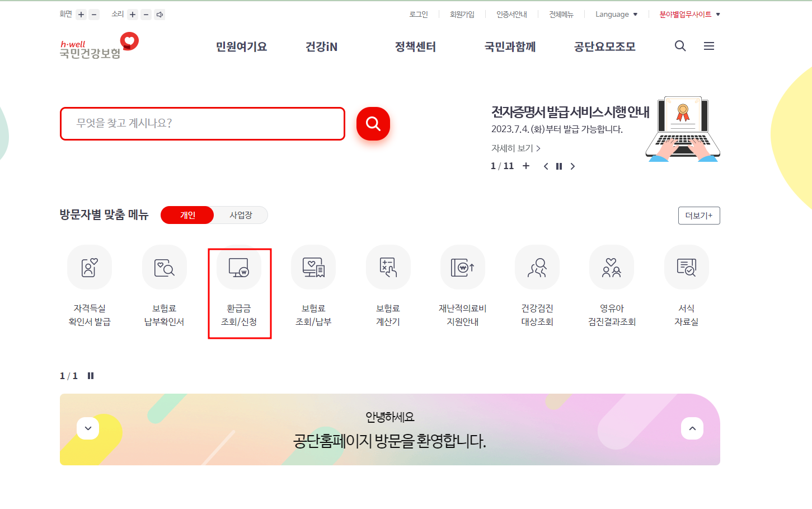
Task: Open 전체메뉴 link in top bar
Action: (x=561, y=15)
